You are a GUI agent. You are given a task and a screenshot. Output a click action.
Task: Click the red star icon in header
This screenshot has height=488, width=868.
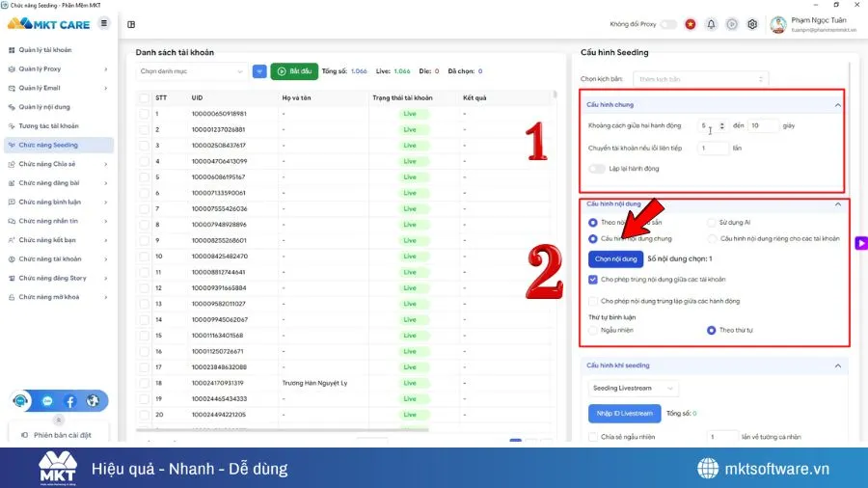point(691,24)
